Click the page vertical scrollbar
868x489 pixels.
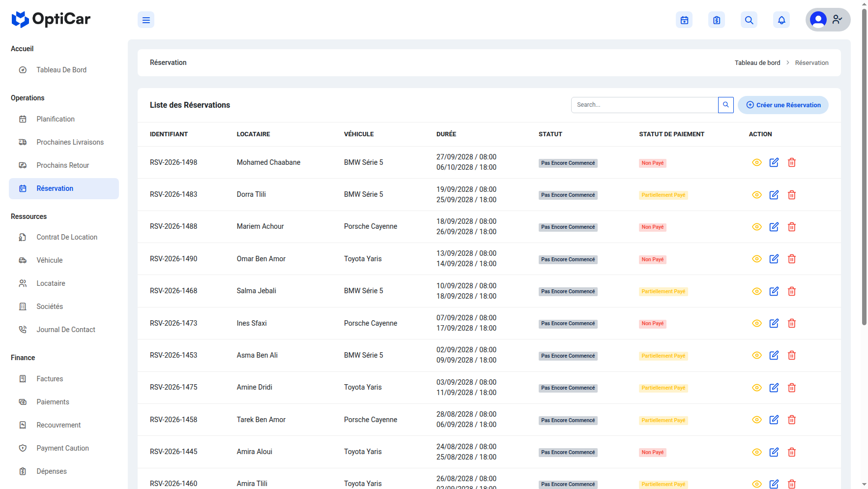point(864,167)
